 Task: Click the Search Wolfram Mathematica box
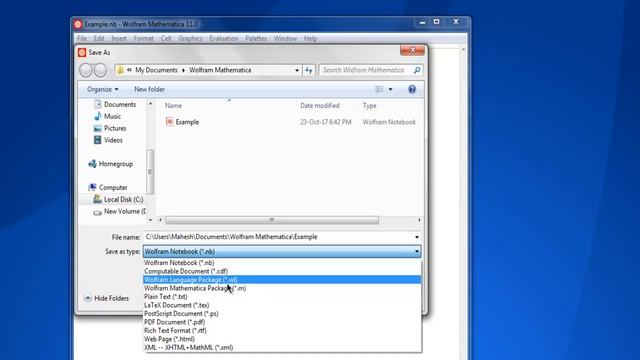pos(365,70)
